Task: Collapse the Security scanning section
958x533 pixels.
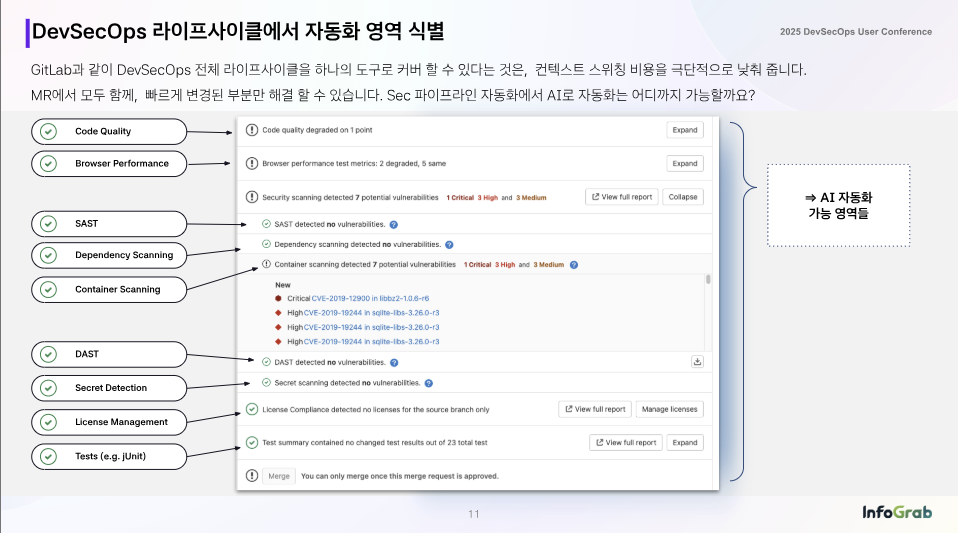Action: pos(683,197)
